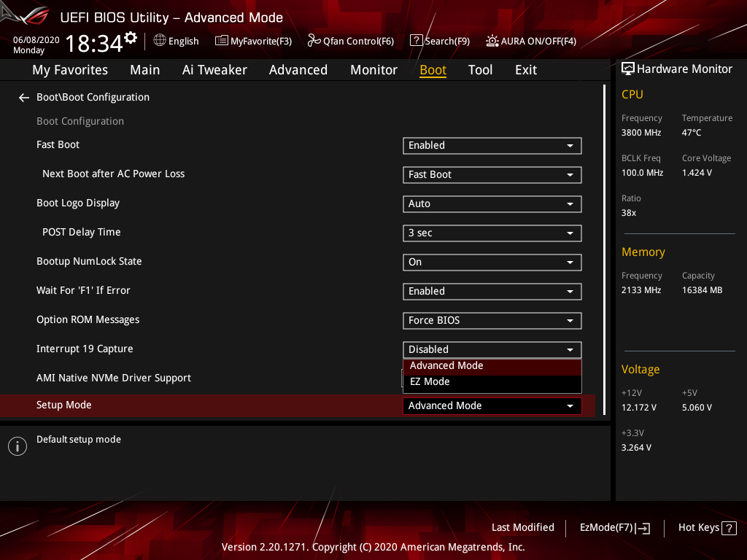Open the POST Delay Time dropdown
The width and height of the screenshot is (747, 560).
492,233
